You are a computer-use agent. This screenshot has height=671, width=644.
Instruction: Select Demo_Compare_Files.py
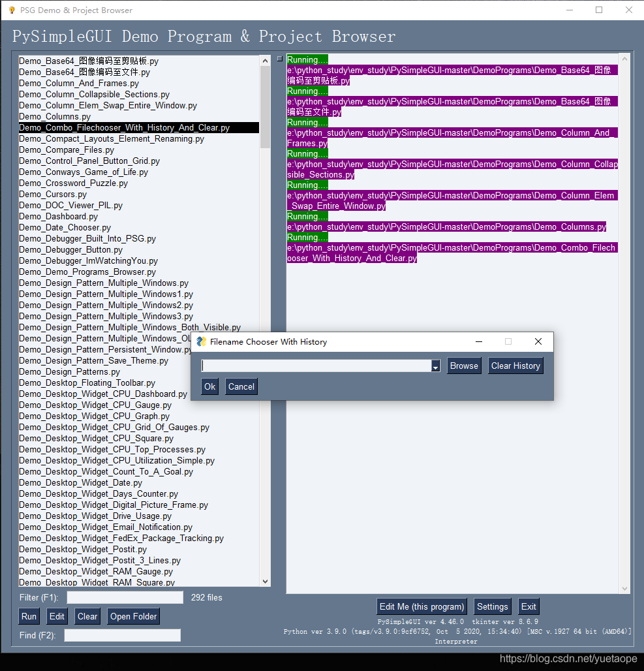click(x=138, y=150)
